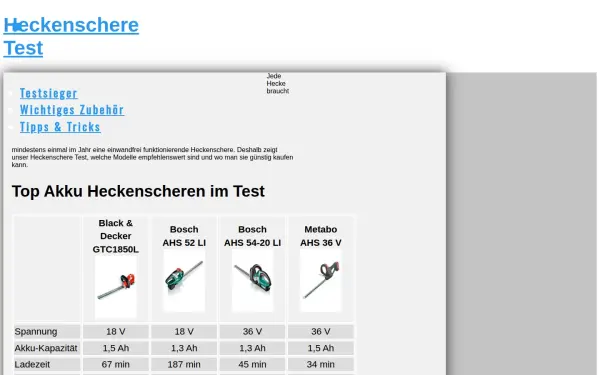Click the Bosch AHS 54-20 LI product image
This screenshot has height=375, width=600.
253,280
